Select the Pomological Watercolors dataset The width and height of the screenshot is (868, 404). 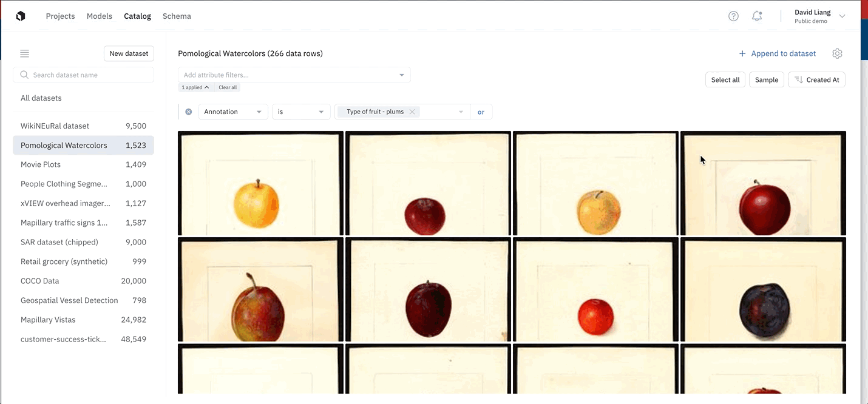83,145
